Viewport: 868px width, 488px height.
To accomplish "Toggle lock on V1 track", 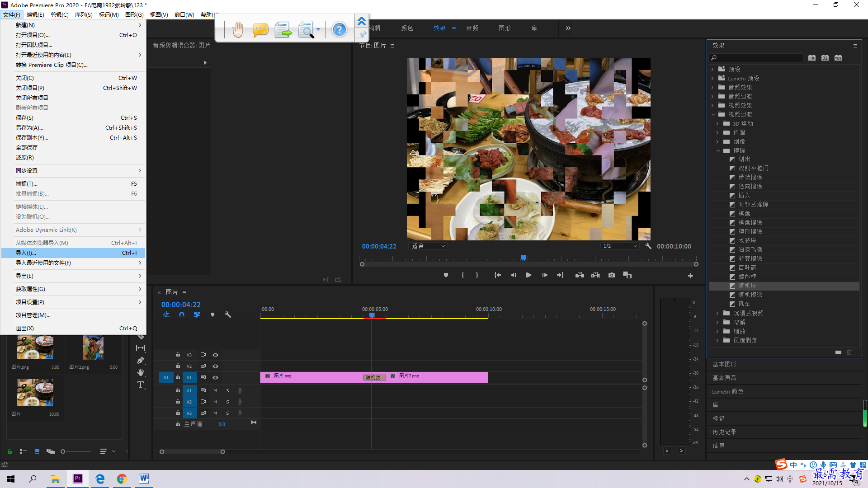I will 178,377.
